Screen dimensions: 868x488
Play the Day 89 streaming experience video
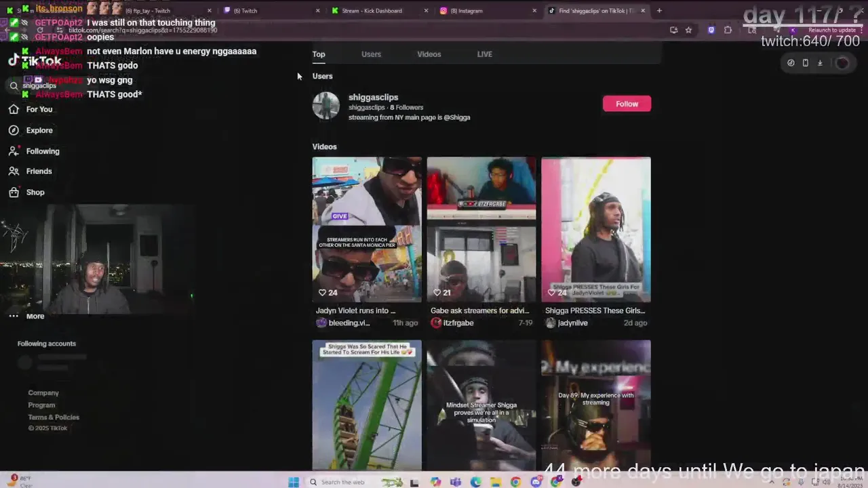pos(596,405)
